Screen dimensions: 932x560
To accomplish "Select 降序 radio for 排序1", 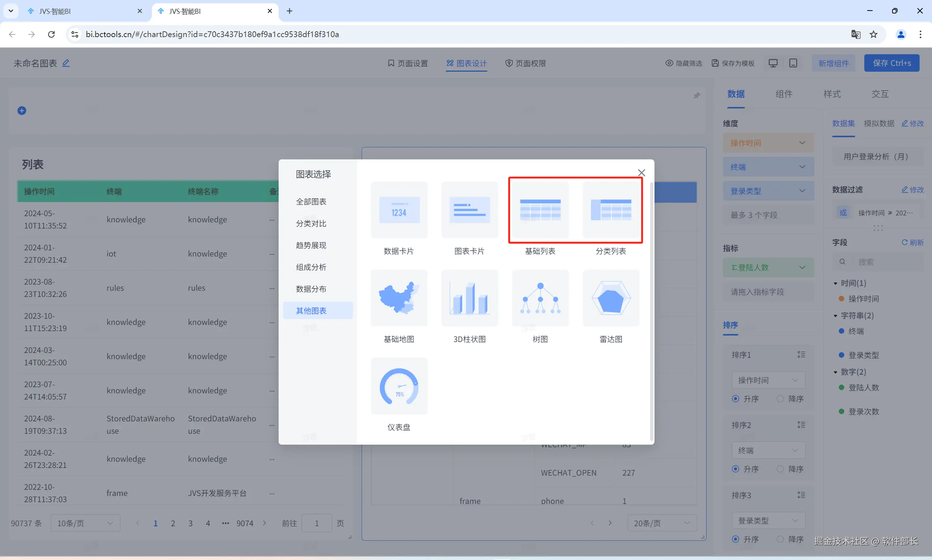I will tap(780, 399).
